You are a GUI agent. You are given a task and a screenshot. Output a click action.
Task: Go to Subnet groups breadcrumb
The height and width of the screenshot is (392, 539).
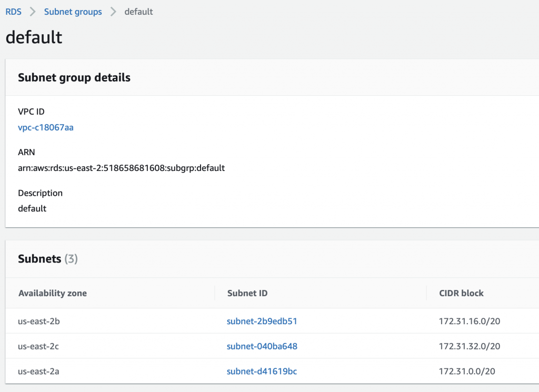coord(73,12)
